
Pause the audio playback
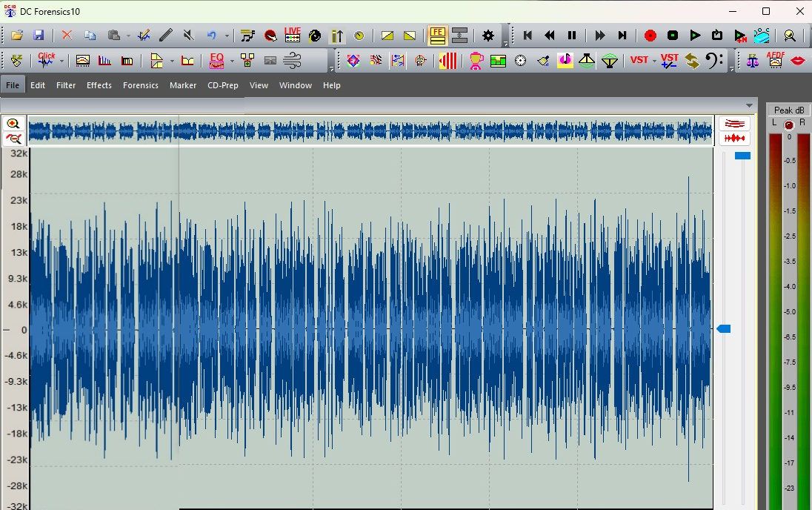[x=572, y=36]
